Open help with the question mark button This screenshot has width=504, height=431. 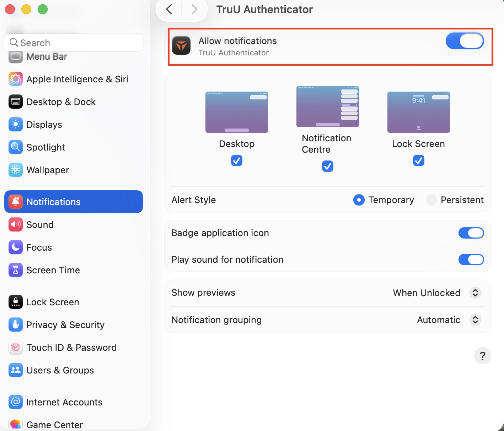pyautogui.click(x=482, y=356)
